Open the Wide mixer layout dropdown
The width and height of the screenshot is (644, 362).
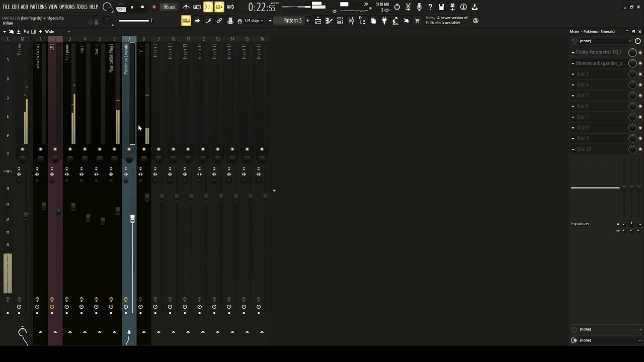pos(57,32)
